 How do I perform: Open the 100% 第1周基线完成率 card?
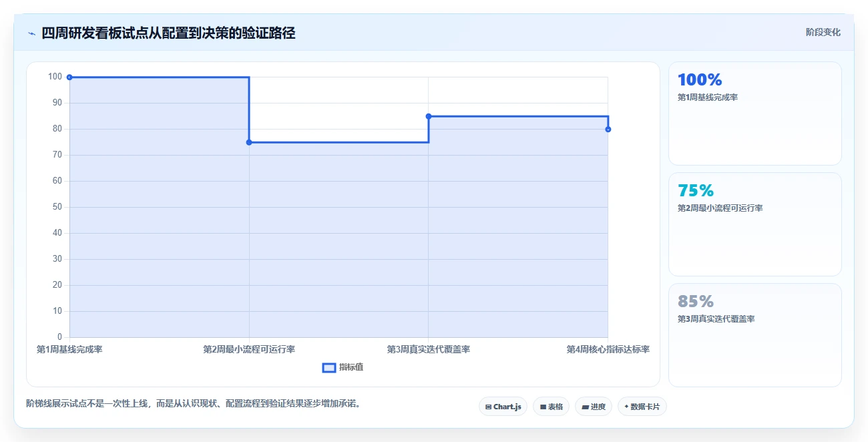click(x=755, y=114)
